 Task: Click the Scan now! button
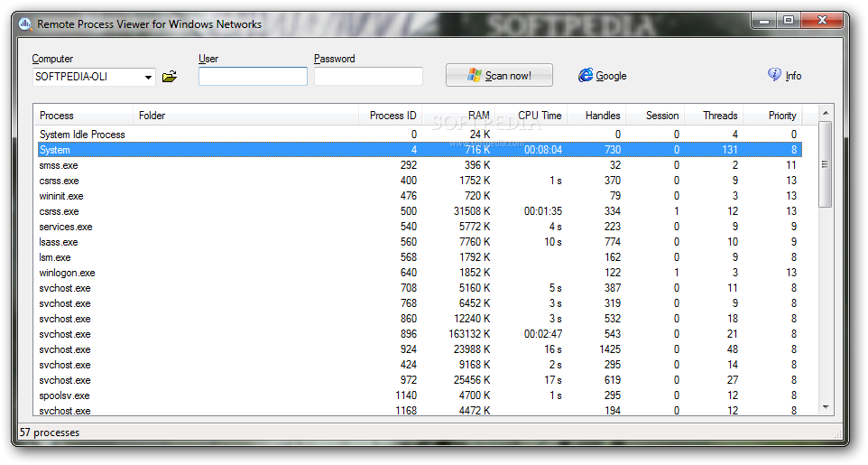tap(499, 75)
